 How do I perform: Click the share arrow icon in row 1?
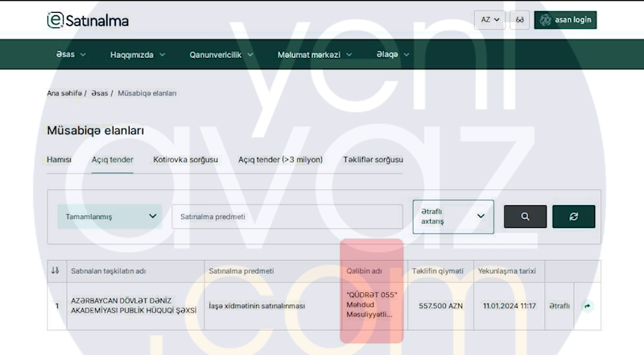(588, 306)
